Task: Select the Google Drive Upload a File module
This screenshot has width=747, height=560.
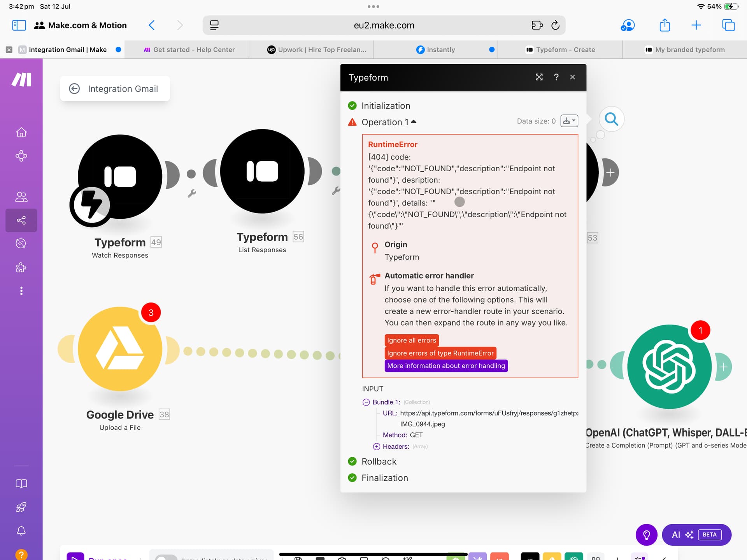Action: (120, 349)
